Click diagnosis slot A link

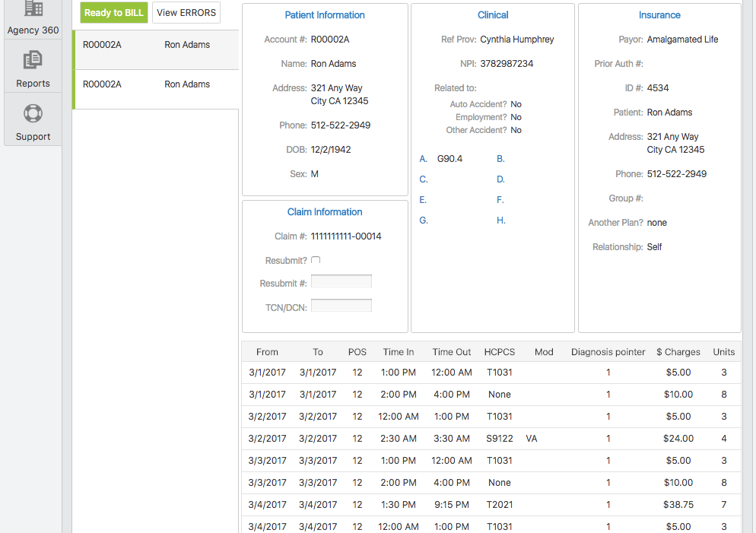pos(424,159)
